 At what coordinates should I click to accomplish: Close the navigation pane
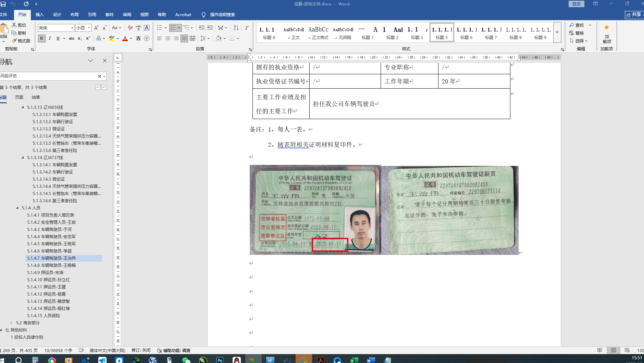pyautogui.click(x=105, y=61)
